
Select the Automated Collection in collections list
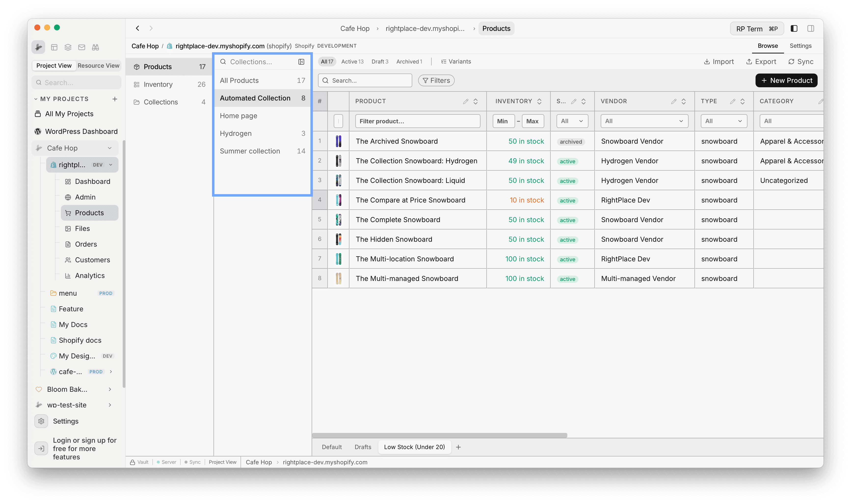pos(255,98)
